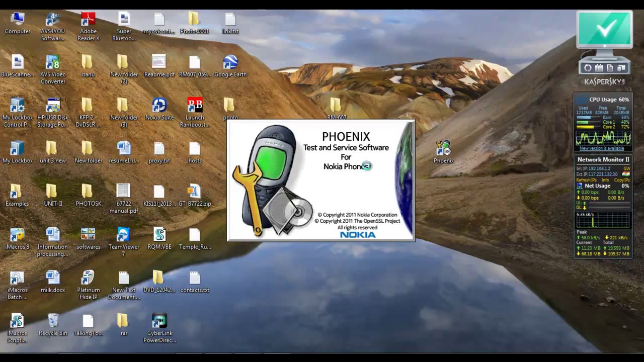This screenshot has width=644, height=362.
Task: Click Kaspersky gadget green checkmark monitor
Action: pos(604,29)
